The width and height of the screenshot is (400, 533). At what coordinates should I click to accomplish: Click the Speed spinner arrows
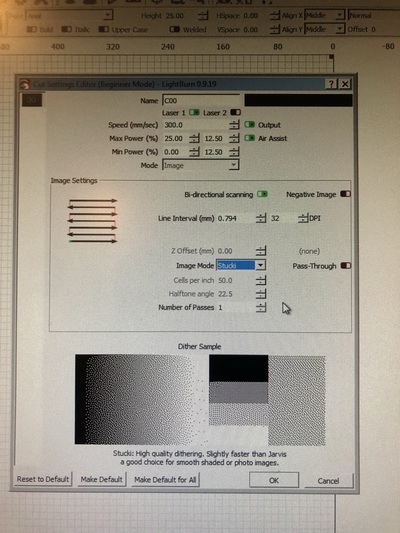tap(234, 125)
